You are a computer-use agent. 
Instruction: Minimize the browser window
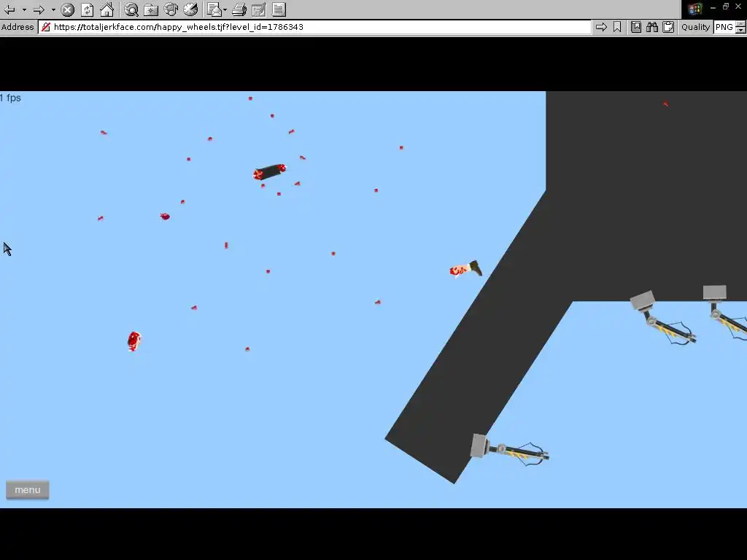(x=713, y=7)
